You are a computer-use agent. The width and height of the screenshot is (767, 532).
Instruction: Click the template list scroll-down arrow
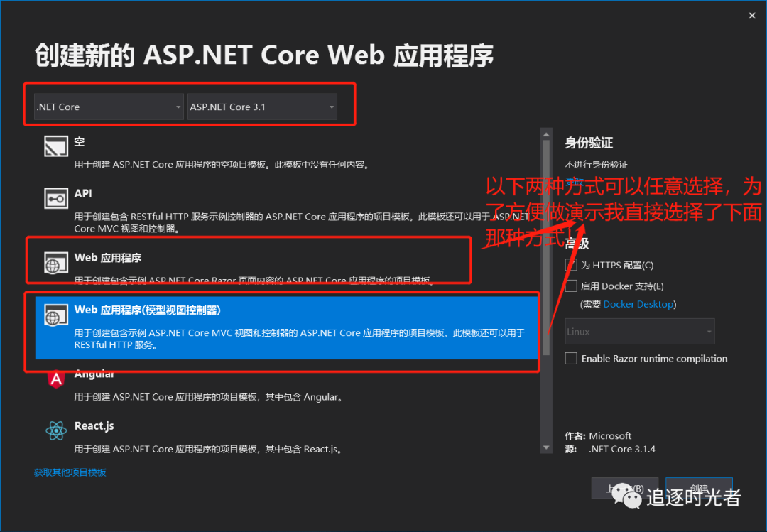[x=546, y=447]
